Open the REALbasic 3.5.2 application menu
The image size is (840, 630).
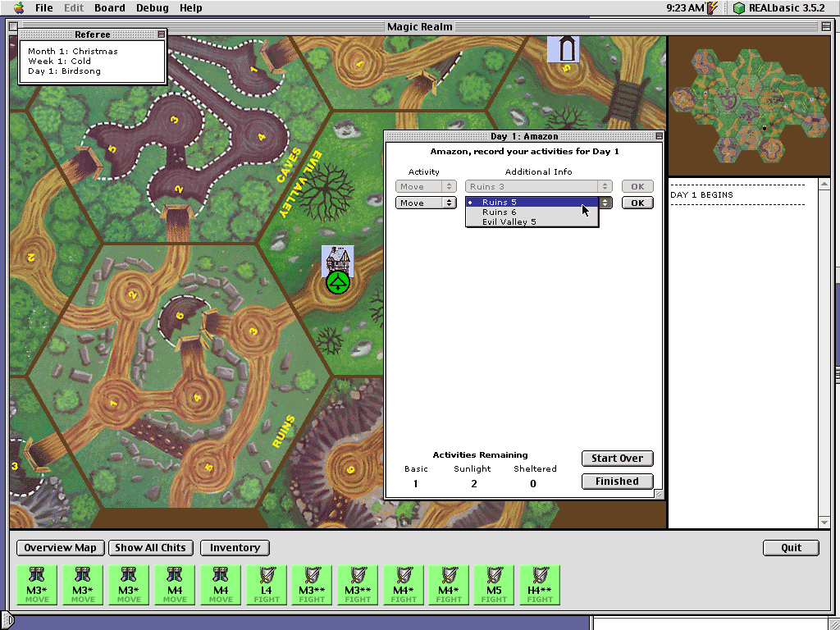[x=779, y=7]
